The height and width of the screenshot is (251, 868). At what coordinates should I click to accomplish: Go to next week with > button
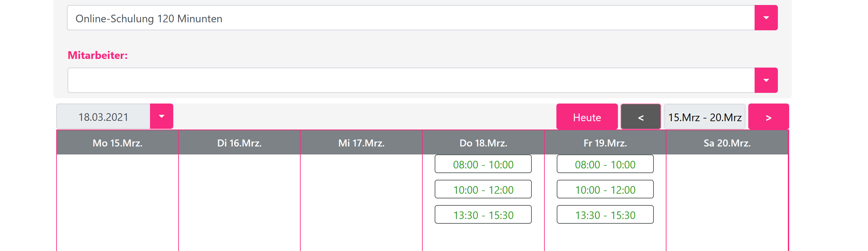click(768, 117)
